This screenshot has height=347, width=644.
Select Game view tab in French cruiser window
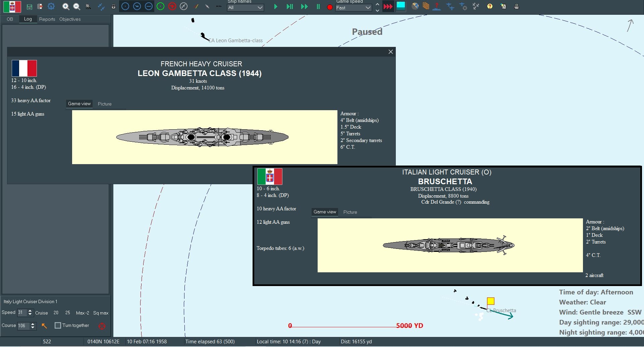point(79,104)
